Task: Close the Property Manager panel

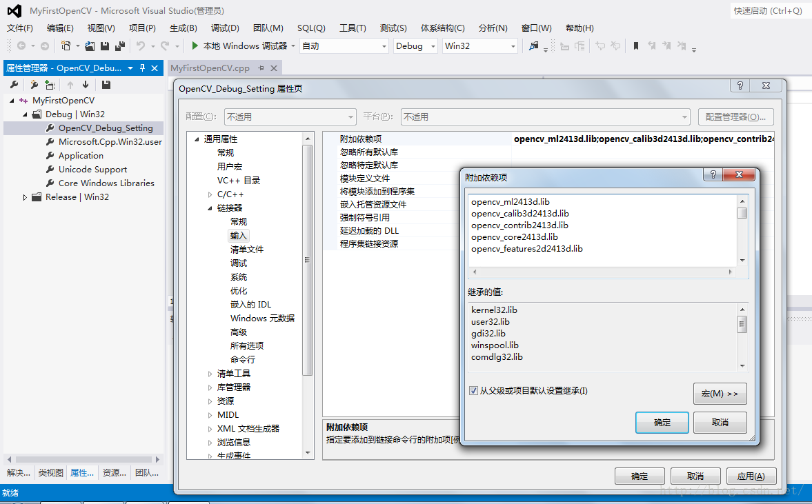Action: pyautogui.click(x=155, y=68)
